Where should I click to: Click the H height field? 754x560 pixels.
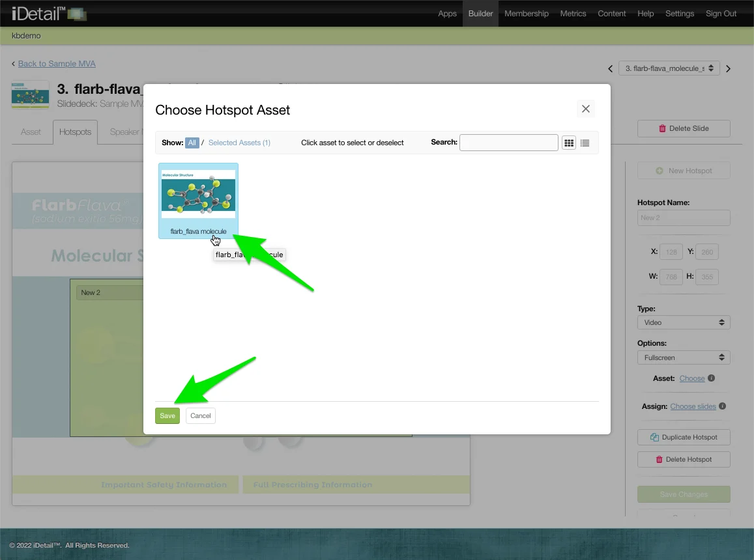[707, 277]
